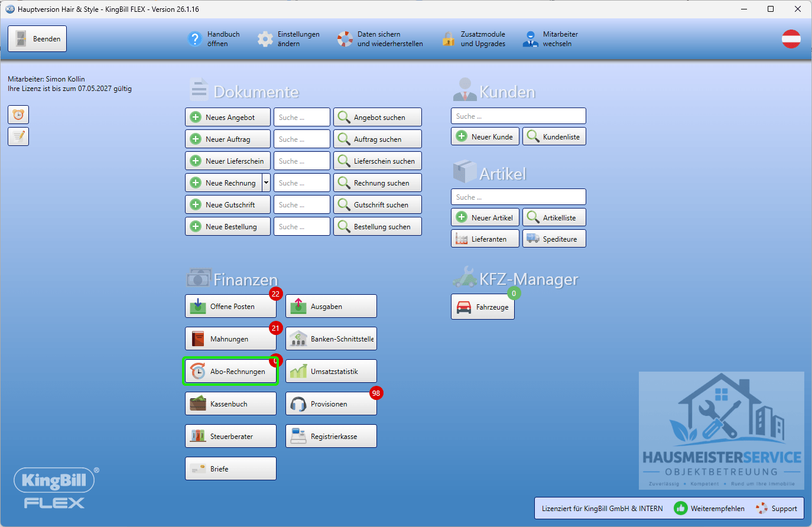Focus the Bestellung search field
The width and height of the screenshot is (812, 527).
(x=302, y=227)
